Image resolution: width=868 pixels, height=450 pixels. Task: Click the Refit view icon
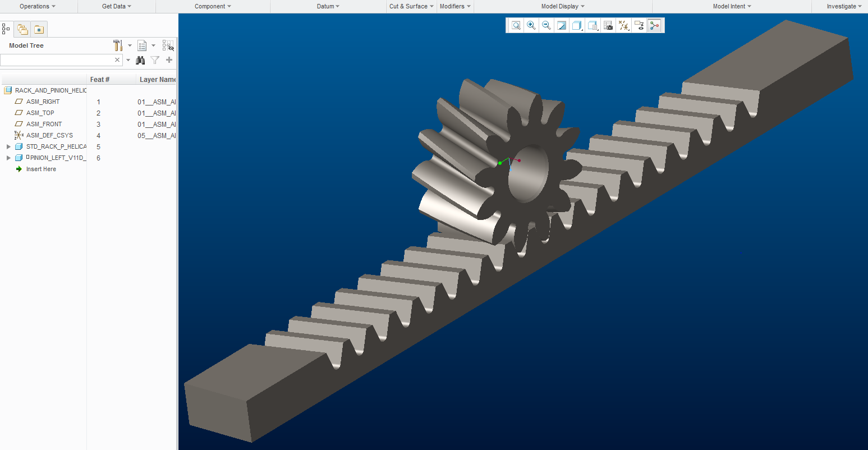(516, 25)
